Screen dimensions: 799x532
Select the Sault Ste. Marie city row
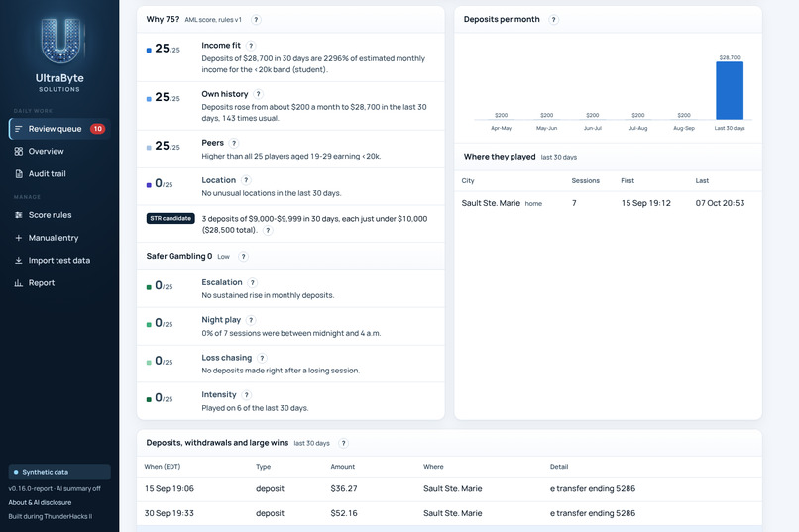point(608,203)
